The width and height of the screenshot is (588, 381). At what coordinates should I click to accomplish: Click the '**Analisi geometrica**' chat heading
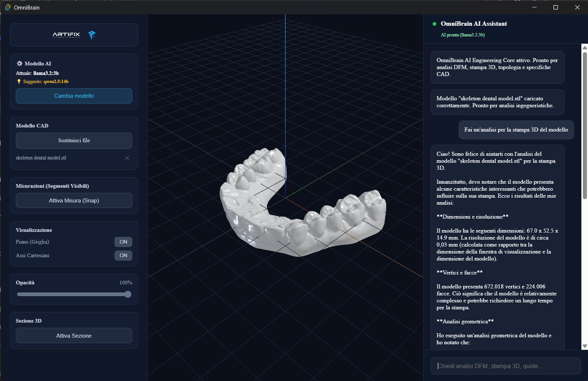465,321
